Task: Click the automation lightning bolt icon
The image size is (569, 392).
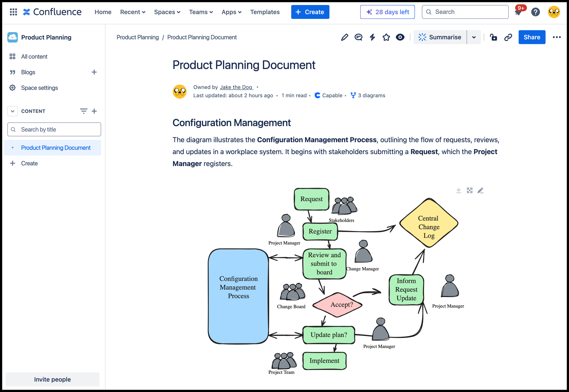Action: [x=372, y=37]
